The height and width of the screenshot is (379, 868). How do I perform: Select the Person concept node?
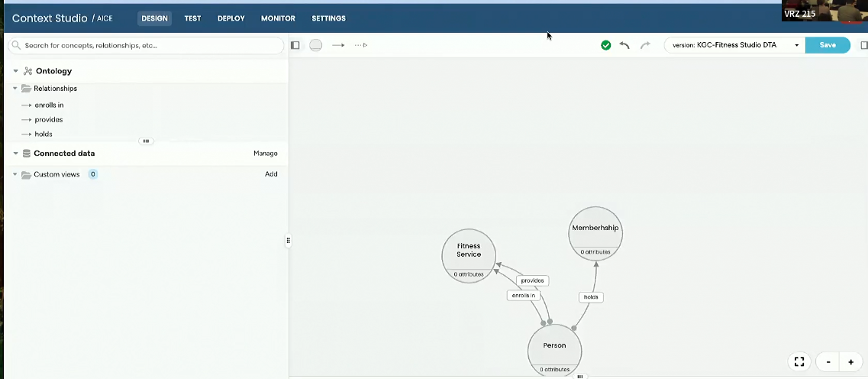(x=555, y=350)
